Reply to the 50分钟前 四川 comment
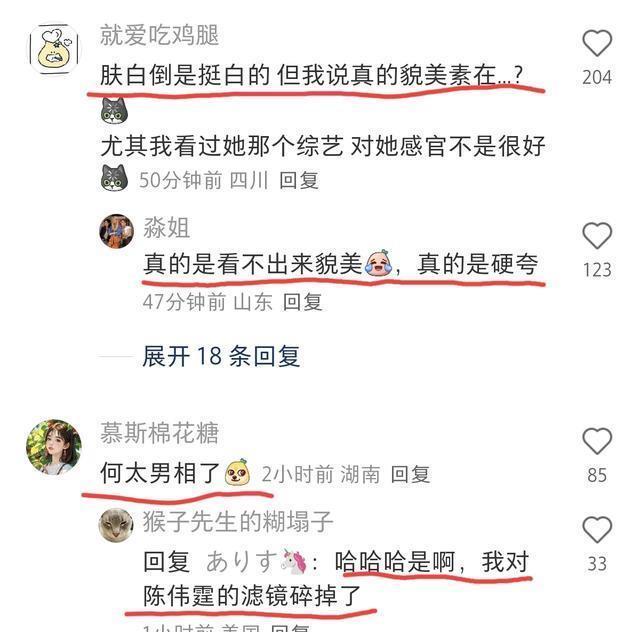Image resolution: width=640 pixels, height=632 pixels. point(299,180)
